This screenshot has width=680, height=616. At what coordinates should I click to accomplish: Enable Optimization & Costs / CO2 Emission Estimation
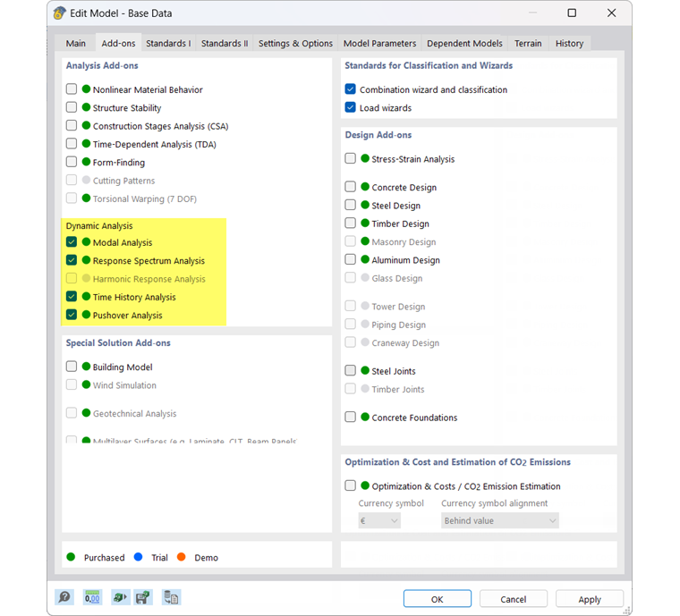351,485
